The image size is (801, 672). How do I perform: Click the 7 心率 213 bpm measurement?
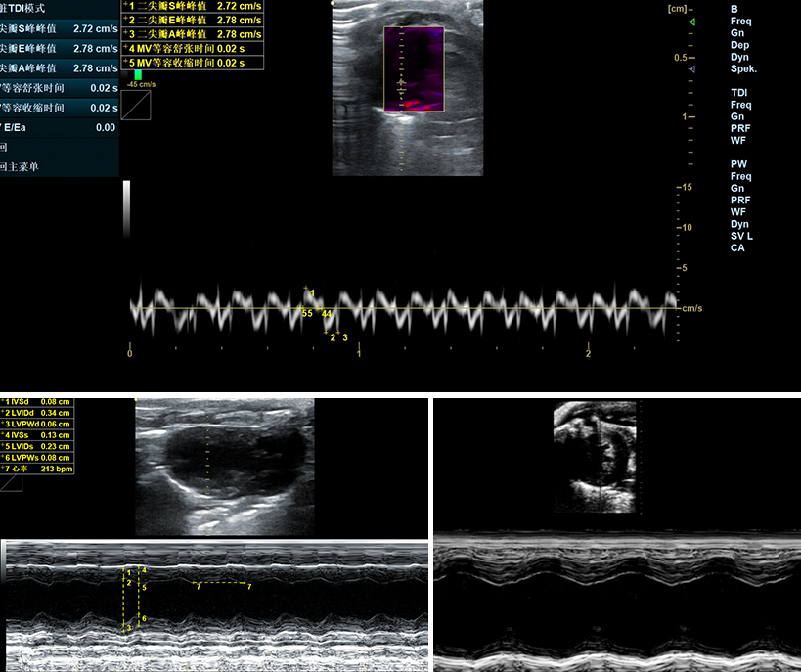37,469
